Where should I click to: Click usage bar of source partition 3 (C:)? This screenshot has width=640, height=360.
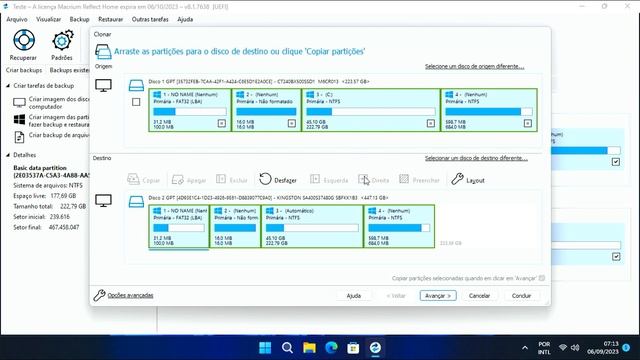tap(371, 111)
